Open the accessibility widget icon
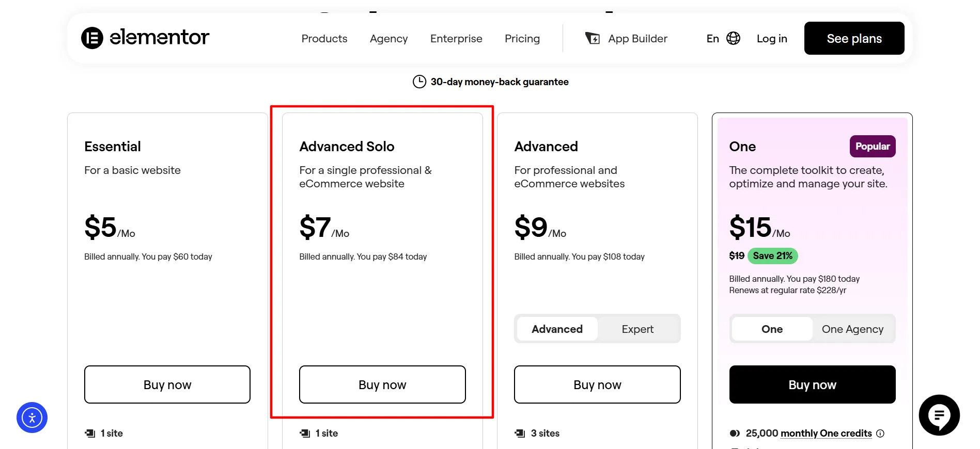The width and height of the screenshot is (980, 449). click(x=32, y=418)
